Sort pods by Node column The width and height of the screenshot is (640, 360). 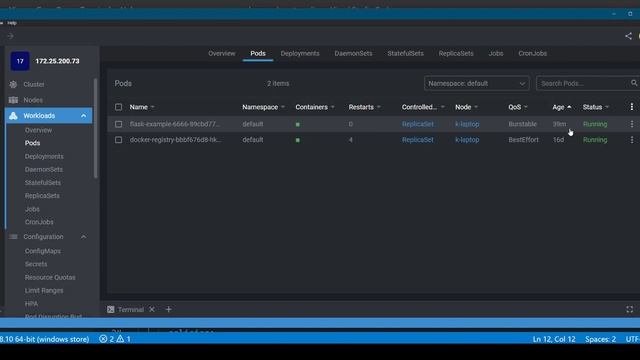(x=467, y=107)
